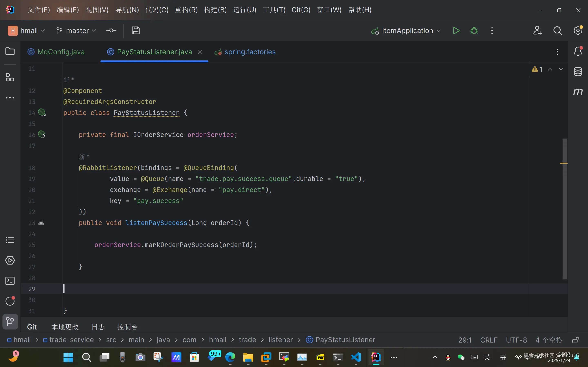The height and width of the screenshot is (367, 588).
Task: Open the Structure tool window icon
Action: (x=10, y=77)
